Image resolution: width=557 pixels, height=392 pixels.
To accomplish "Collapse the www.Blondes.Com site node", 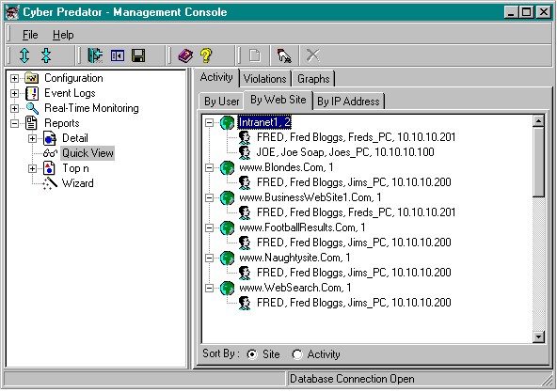I will [210, 167].
